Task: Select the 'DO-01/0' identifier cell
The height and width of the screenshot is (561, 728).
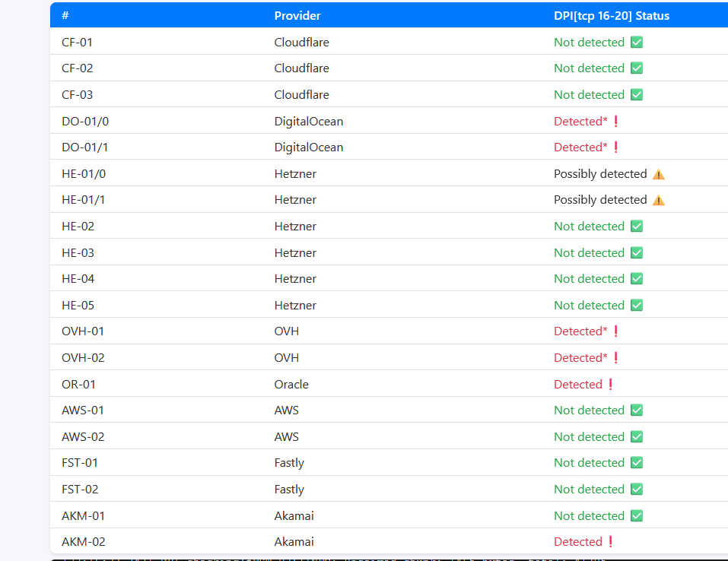Action: (85, 121)
